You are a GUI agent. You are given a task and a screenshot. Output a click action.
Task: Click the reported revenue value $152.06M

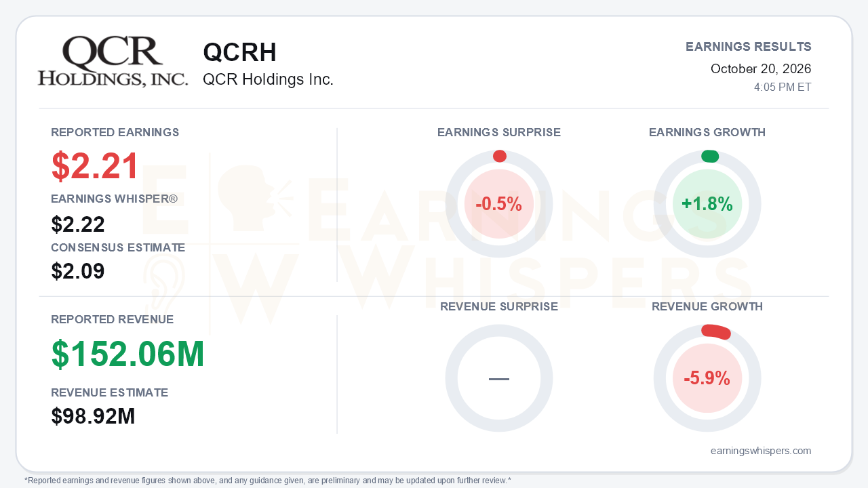(x=128, y=354)
